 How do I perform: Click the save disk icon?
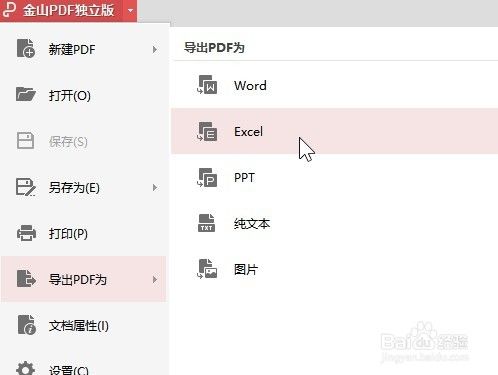click(25, 140)
